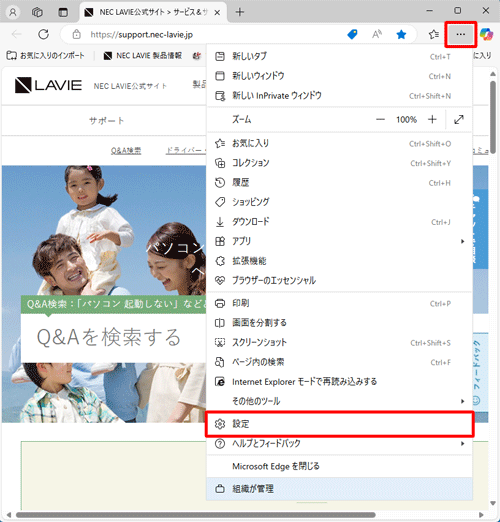Viewport: 500px width, 522px height.
Task: Activate the Read Aloud icon
Action: pos(377,34)
